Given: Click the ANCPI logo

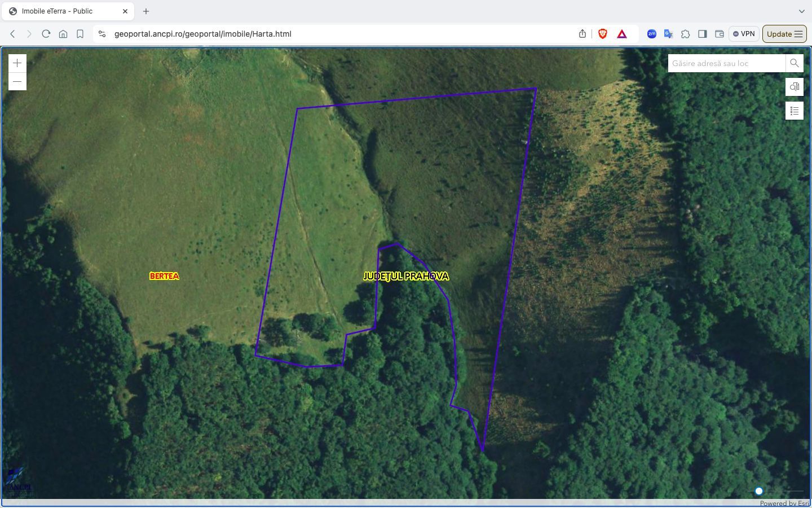Looking at the screenshot, I should 18,483.
